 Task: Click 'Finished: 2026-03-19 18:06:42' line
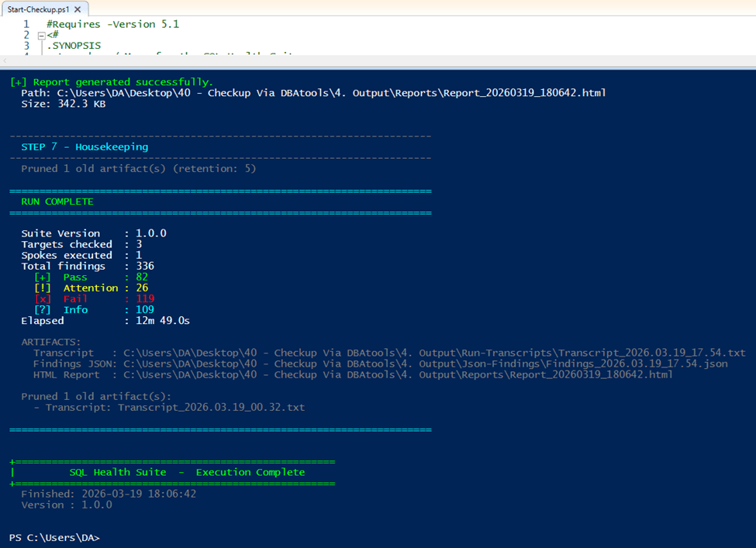click(x=109, y=494)
